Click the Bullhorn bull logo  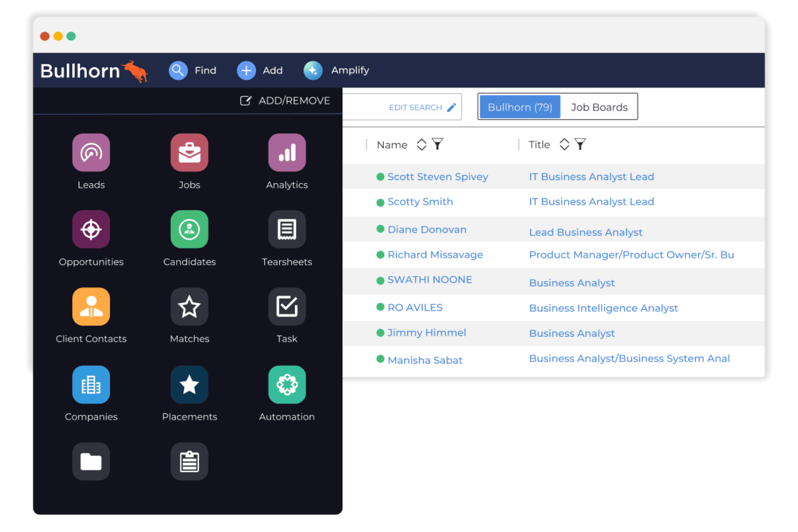click(x=135, y=71)
